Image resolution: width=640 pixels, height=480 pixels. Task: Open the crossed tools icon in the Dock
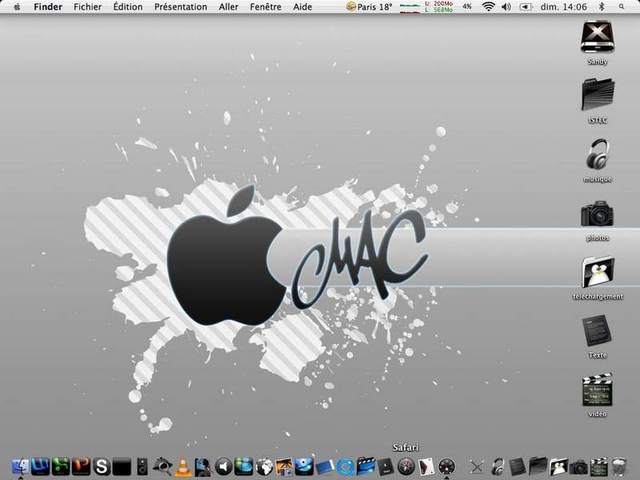pyautogui.click(x=476, y=467)
